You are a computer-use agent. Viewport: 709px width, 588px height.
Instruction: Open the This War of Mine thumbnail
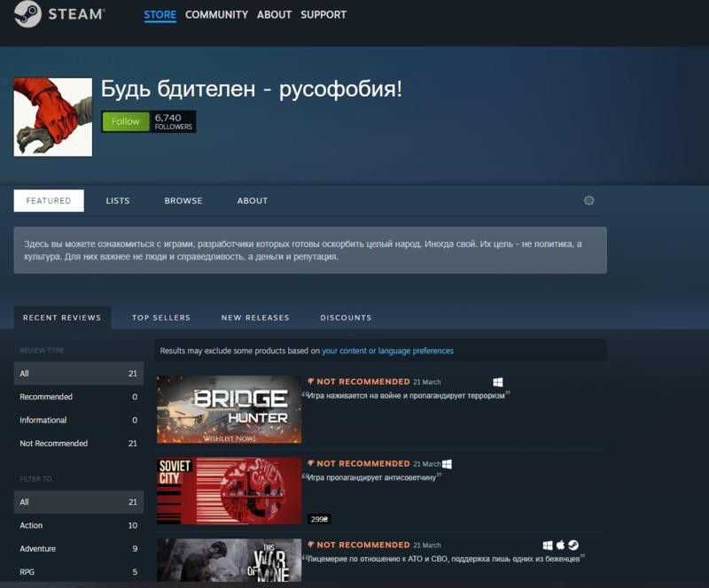229,560
